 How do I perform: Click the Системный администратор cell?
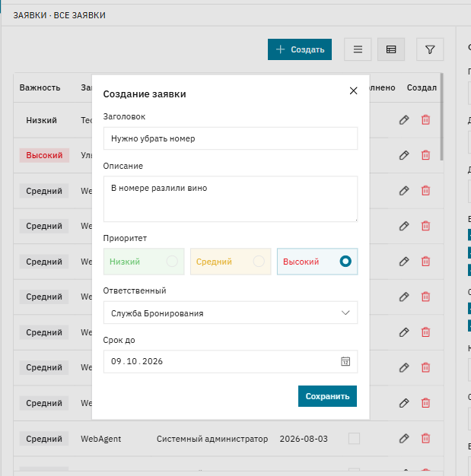pyautogui.click(x=212, y=439)
